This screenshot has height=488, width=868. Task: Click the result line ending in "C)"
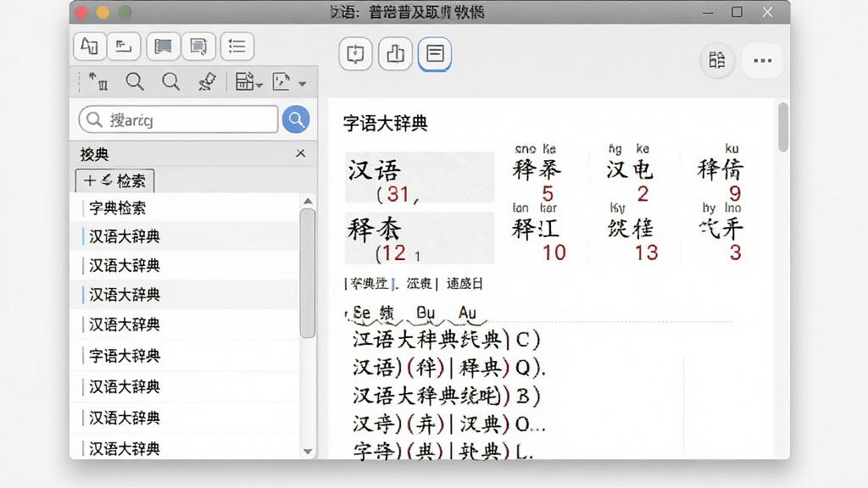pyautogui.click(x=446, y=339)
